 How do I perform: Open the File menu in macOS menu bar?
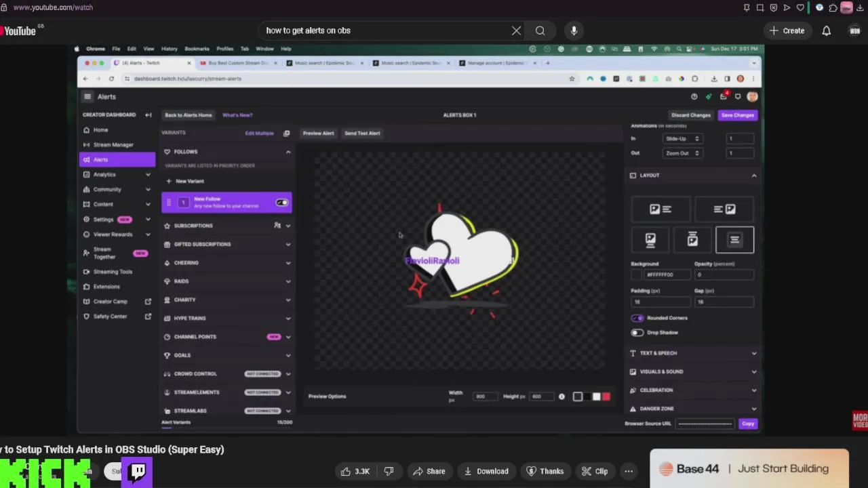coord(116,49)
